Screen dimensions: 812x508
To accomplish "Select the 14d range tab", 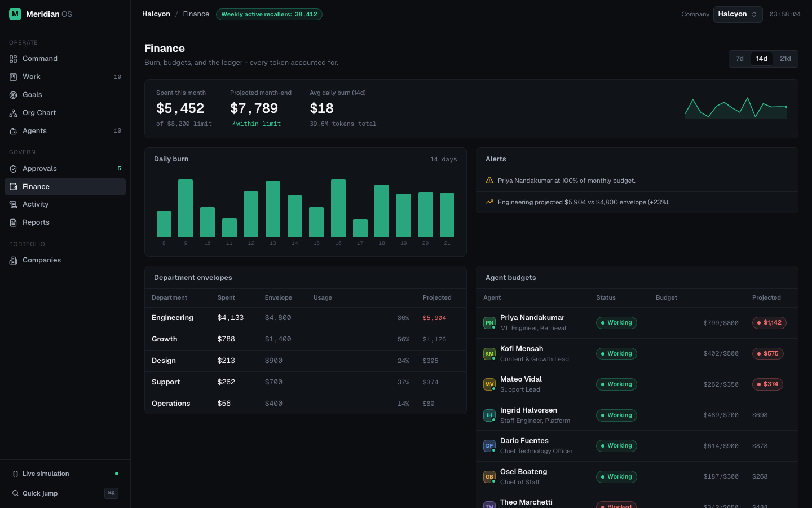I will pyautogui.click(x=761, y=59).
